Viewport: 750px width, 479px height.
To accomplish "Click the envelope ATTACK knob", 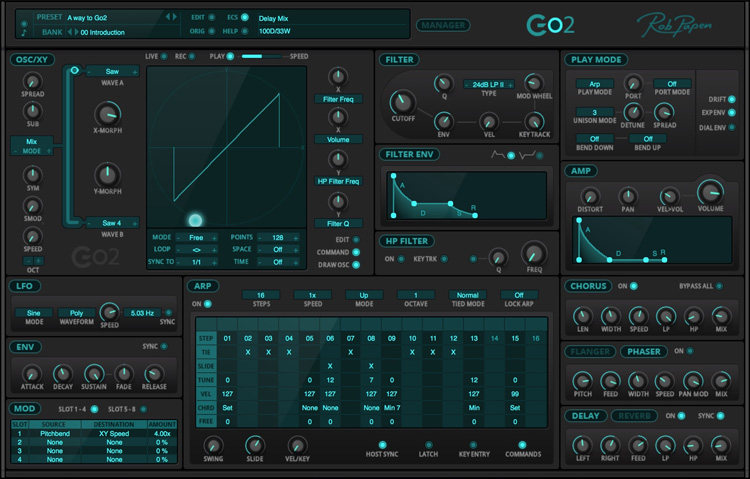I will pos(32,374).
